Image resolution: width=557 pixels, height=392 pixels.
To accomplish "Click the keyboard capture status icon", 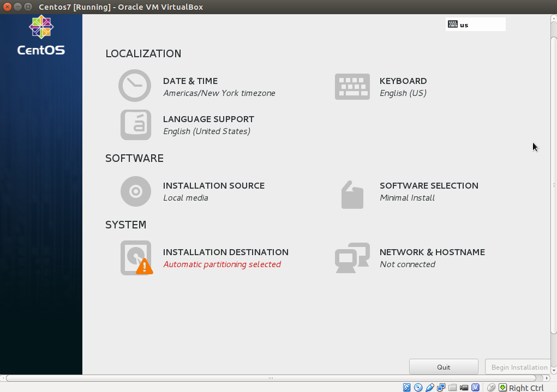I will [x=502, y=387].
